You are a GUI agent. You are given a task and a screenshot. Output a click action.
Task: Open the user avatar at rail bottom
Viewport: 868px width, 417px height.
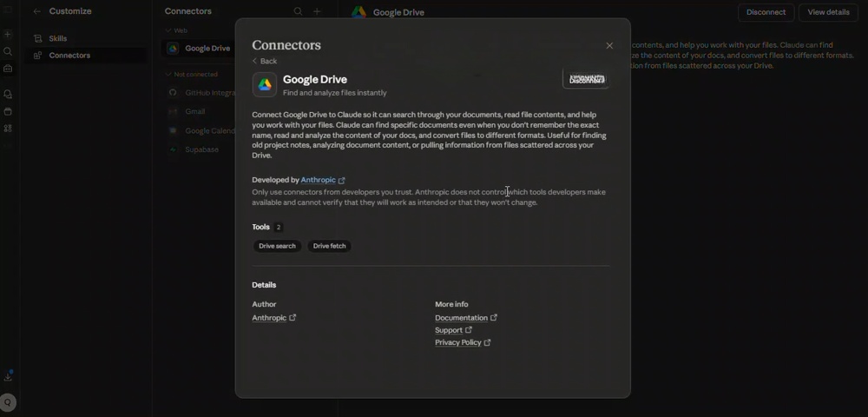8,402
